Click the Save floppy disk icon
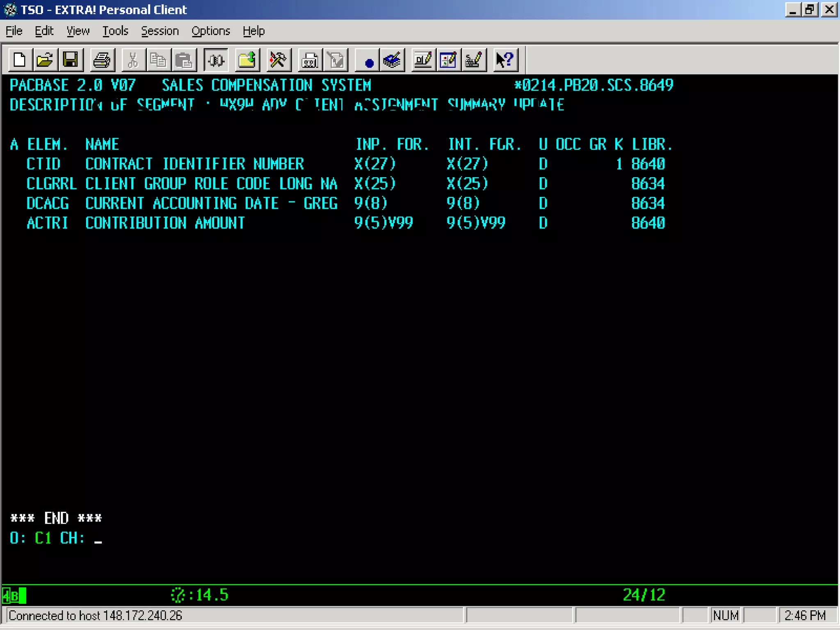The height and width of the screenshot is (630, 840). click(x=71, y=60)
